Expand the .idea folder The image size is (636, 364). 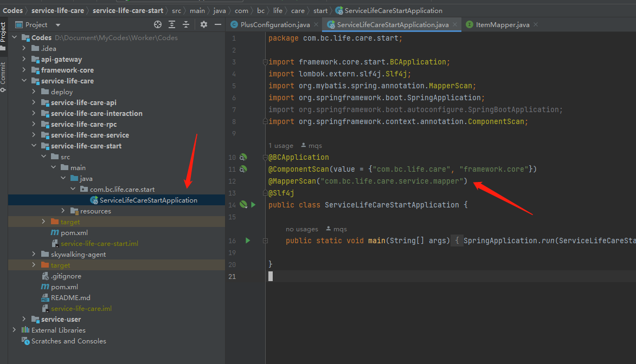24,48
